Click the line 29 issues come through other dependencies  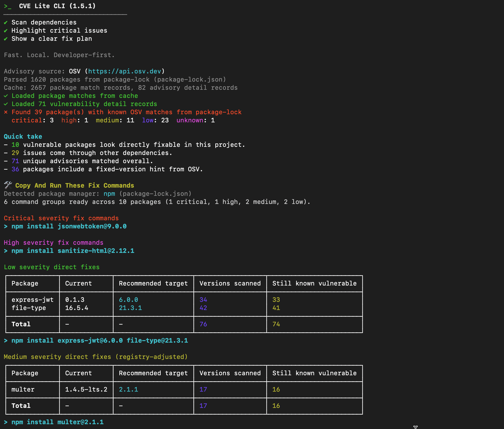88,153
